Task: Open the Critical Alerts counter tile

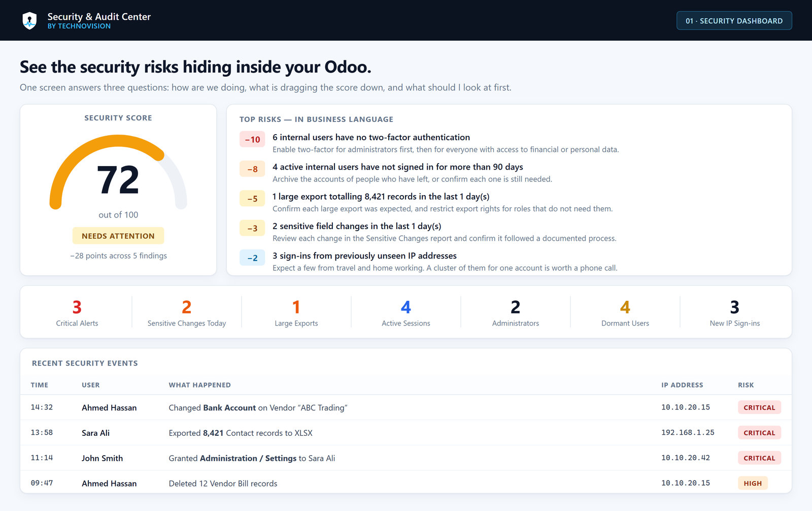Action: point(77,312)
